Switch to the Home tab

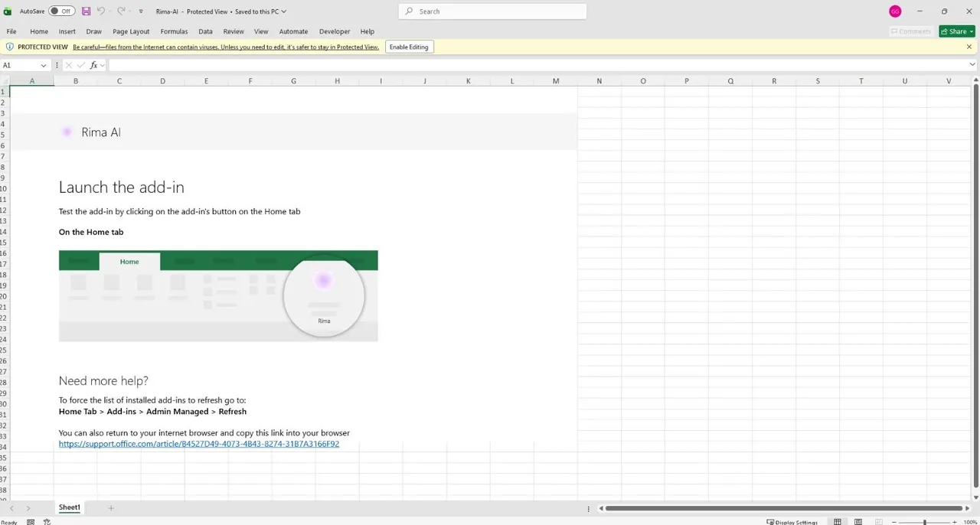(x=39, y=31)
